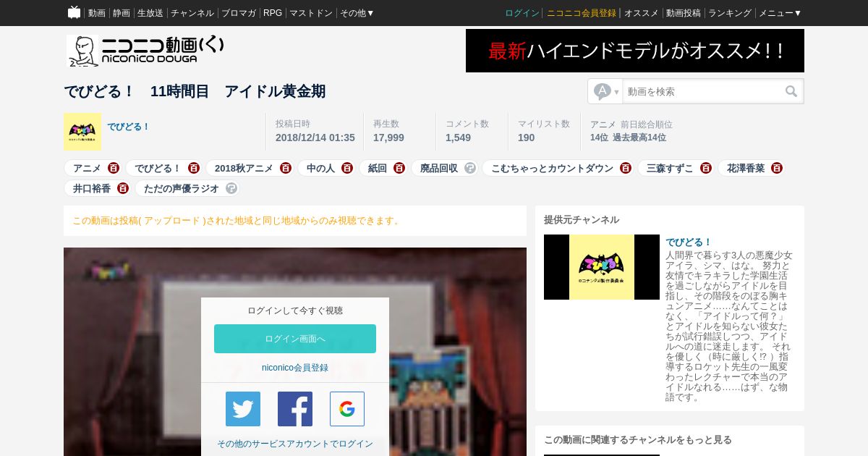Viewport: 868px width, 456px height.
Task: Open the でびどる！ channel title in sidebar
Action: [x=689, y=242]
